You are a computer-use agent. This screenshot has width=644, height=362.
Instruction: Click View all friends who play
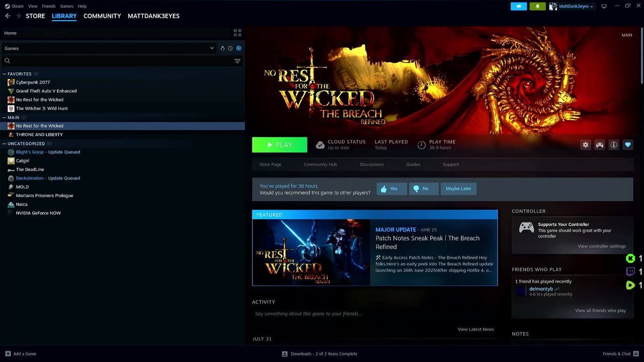tap(601, 311)
